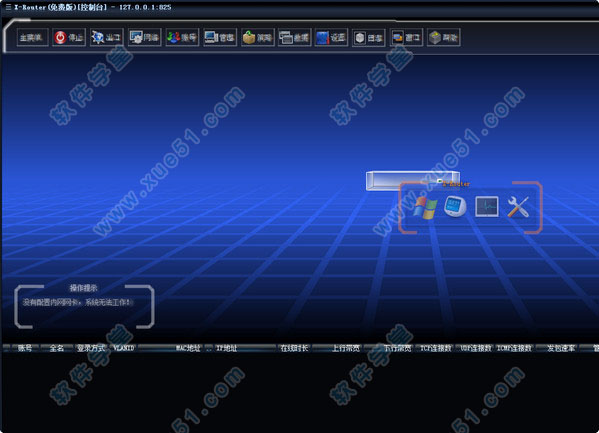Open the toolbar button with brown box icon

pyautogui.click(x=257, y=37)
